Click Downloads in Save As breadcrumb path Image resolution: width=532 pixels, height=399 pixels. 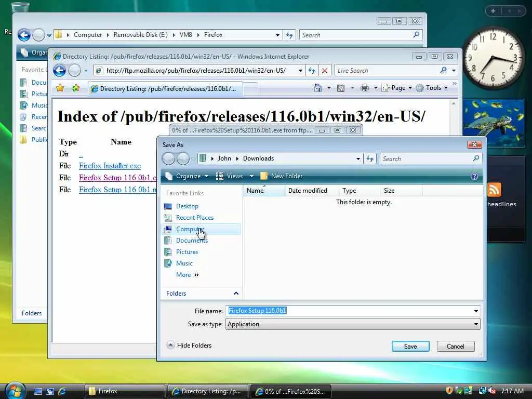coord(258,158)
